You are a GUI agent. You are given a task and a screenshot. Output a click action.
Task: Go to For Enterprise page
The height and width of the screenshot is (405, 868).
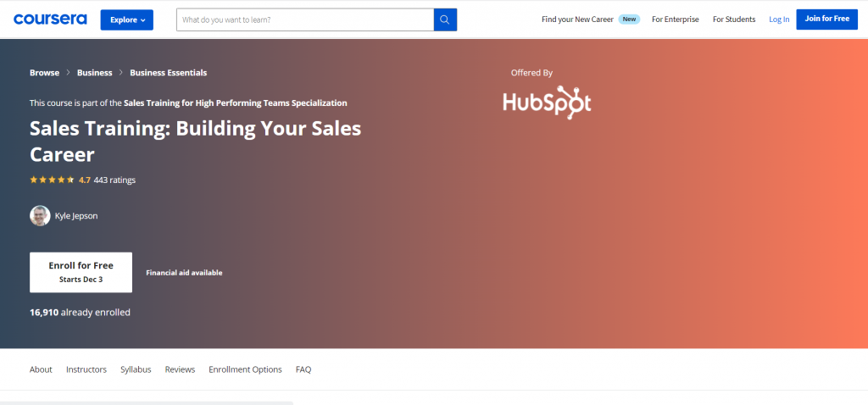click(x=676, y=19)
